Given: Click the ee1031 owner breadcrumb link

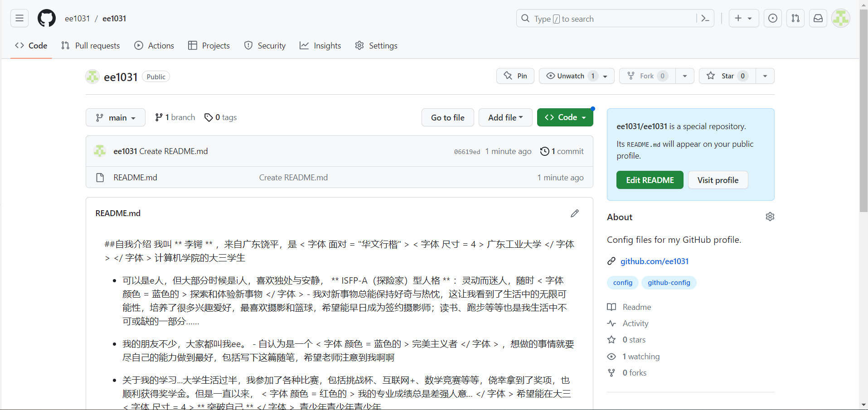Looking at the screenshot, I should (78, 19).
